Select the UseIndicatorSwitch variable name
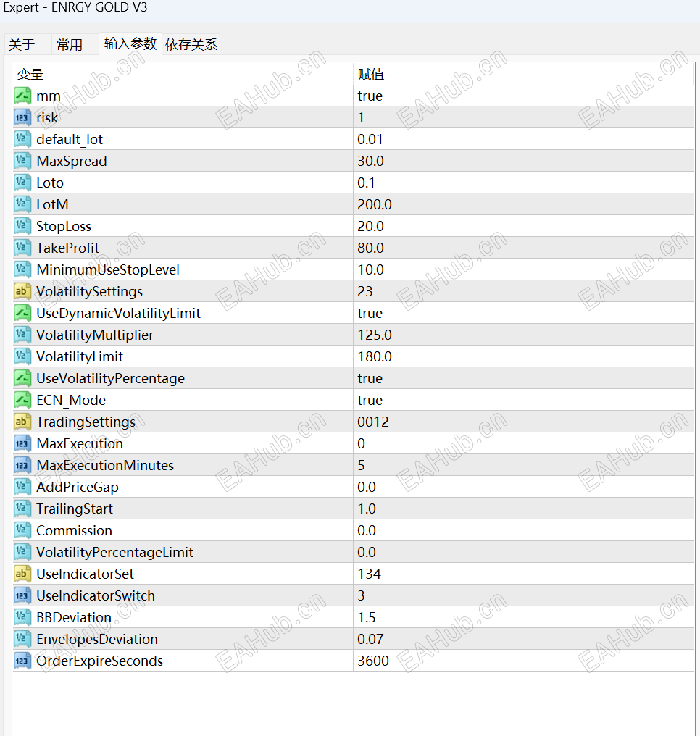This screenshot has height=736, width=700. (x=96, y=595)
